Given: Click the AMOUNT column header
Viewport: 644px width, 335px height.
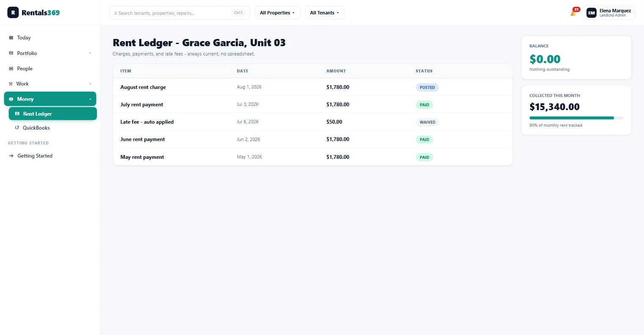Looking at the screenshot, I should point(336,71).
